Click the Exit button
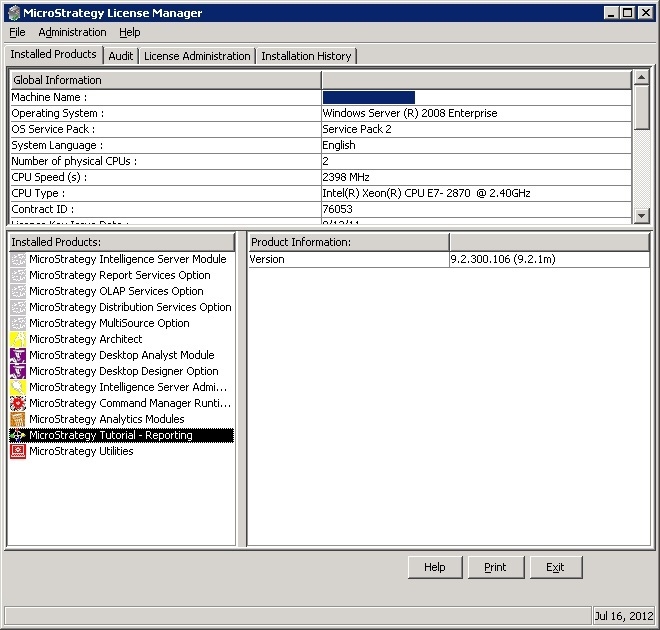The image size is (660, 630). point(556,567)
